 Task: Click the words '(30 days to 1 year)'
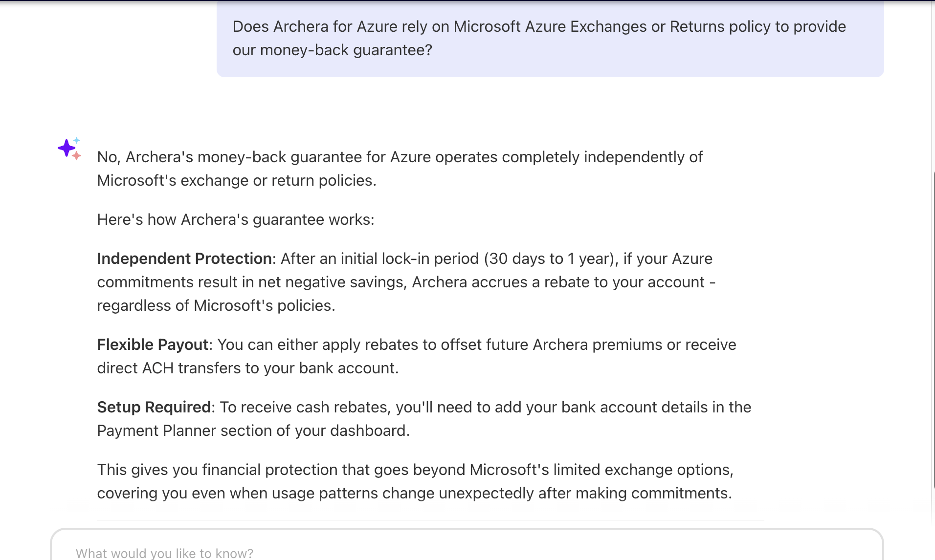point(549,258)
